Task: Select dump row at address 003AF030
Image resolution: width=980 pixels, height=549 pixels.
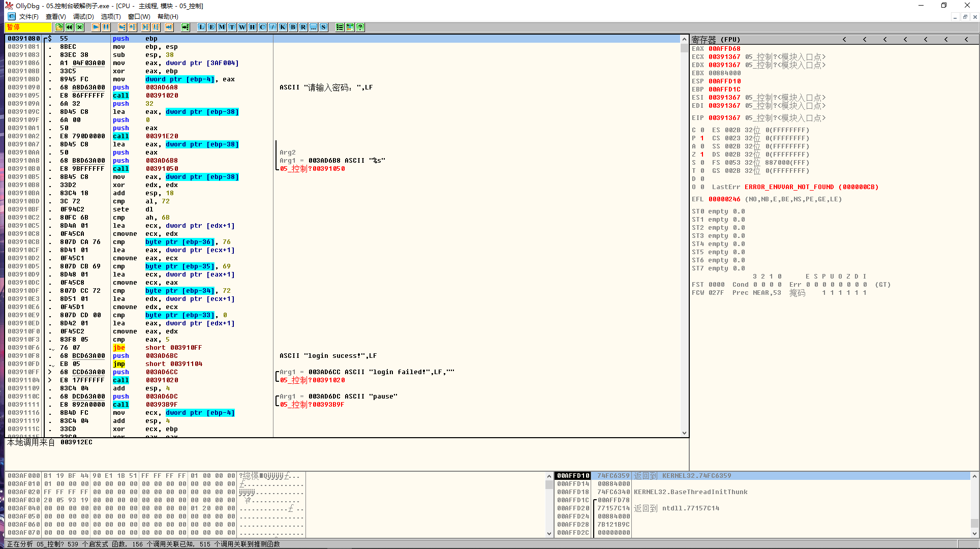Action: coord(155,500)
